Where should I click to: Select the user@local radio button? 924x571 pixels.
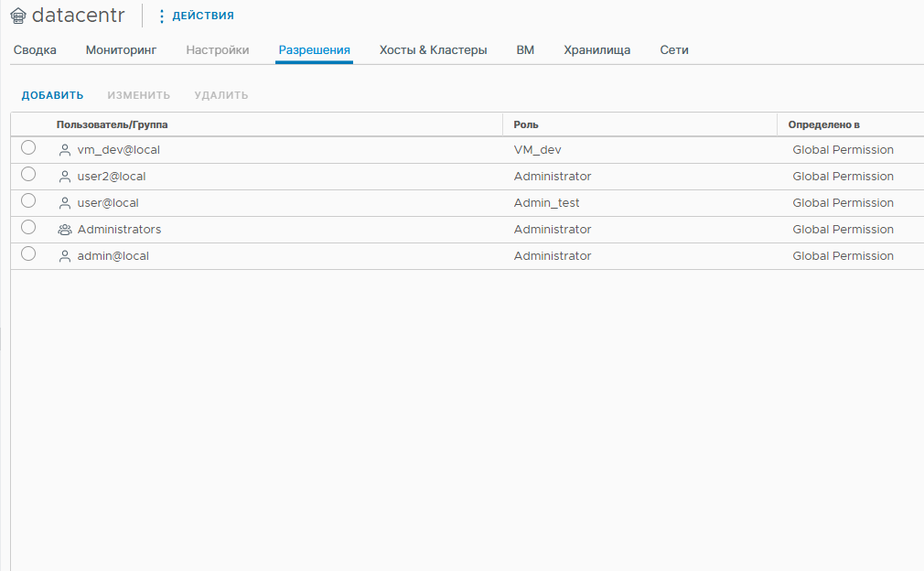(28, 201)
